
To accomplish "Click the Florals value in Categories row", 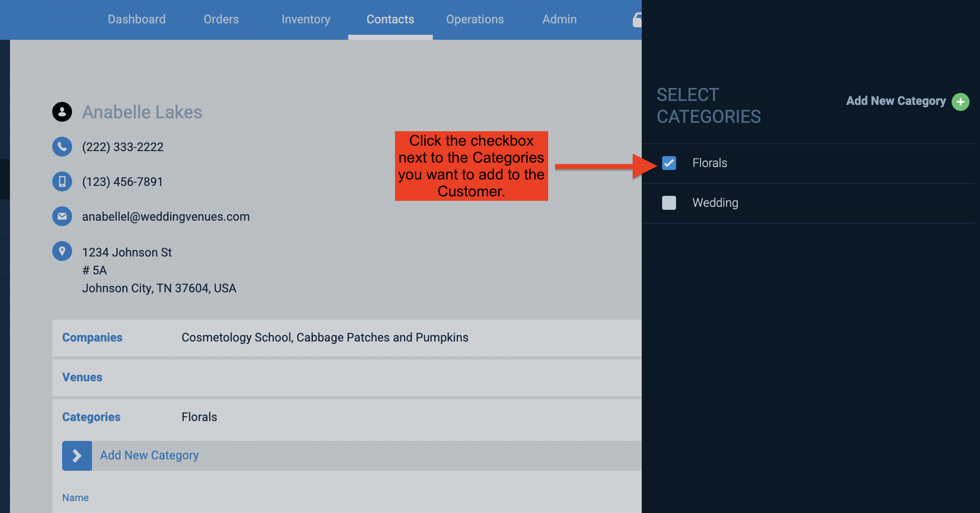I will click(199, 417).
